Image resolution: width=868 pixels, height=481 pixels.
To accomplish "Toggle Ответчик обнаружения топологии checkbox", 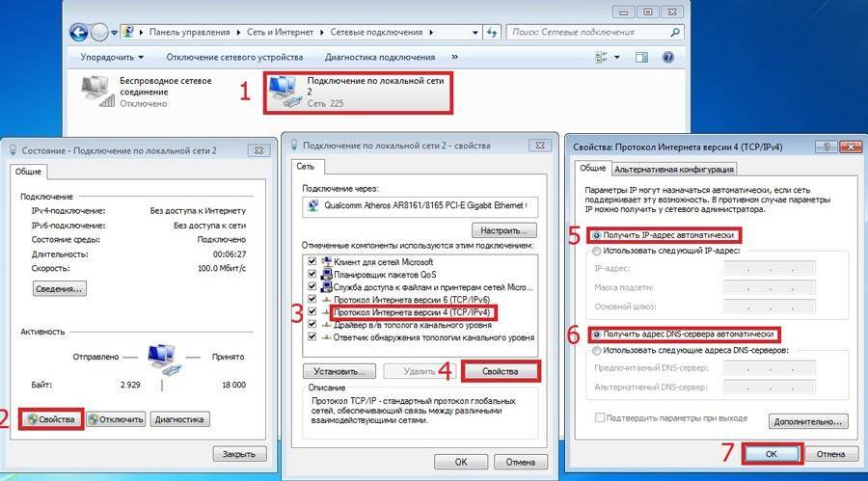I will click(312, 337).
